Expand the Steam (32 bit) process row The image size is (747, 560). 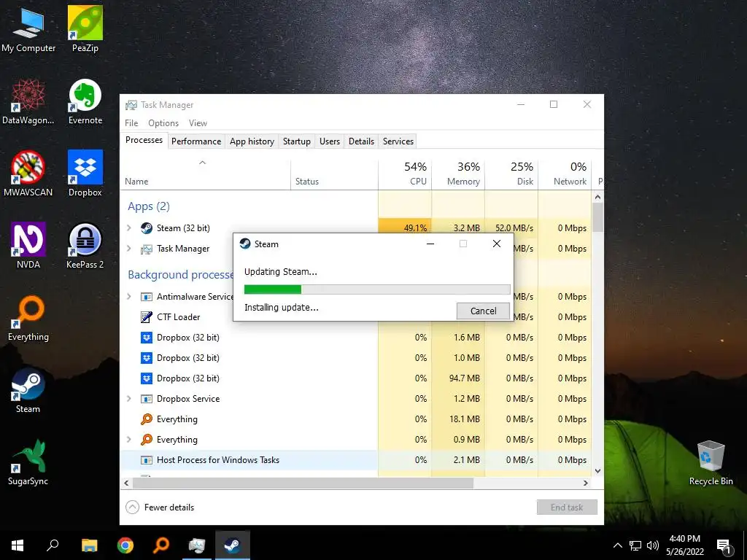coord(129,228)
